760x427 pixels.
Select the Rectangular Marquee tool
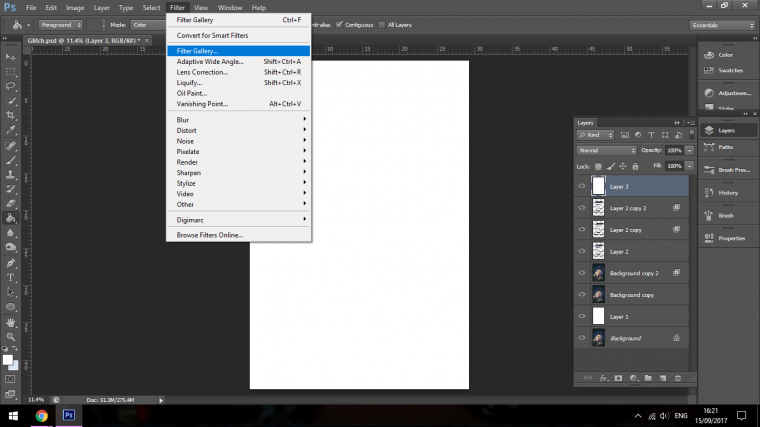pos(10,72)
